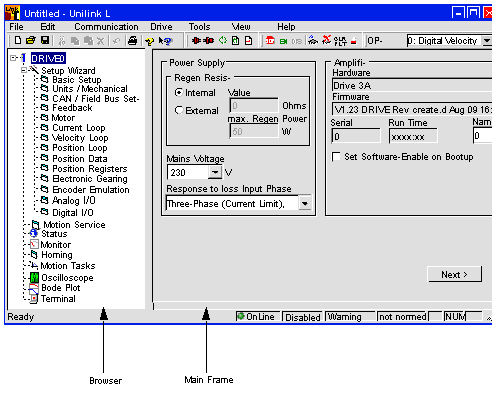Open the Tools menu
493x393 pixels.
(199, 27)
